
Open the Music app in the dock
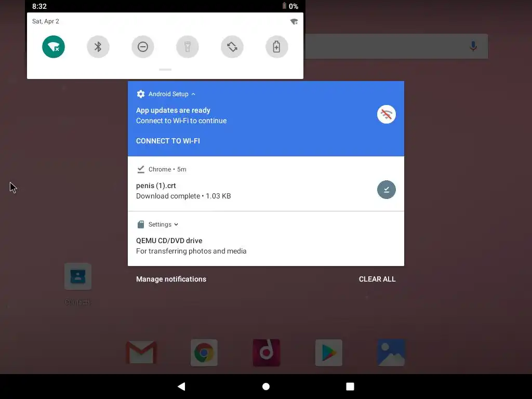[267, 353]
